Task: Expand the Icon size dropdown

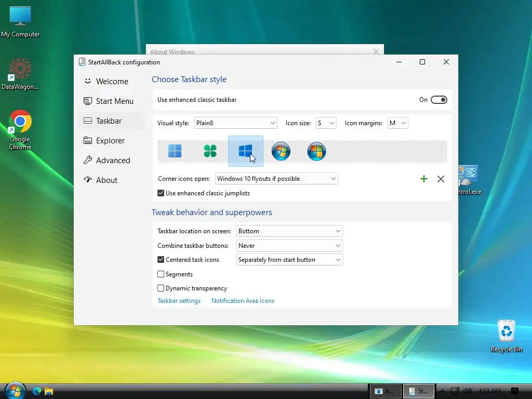Action: (x=326, y=123)
